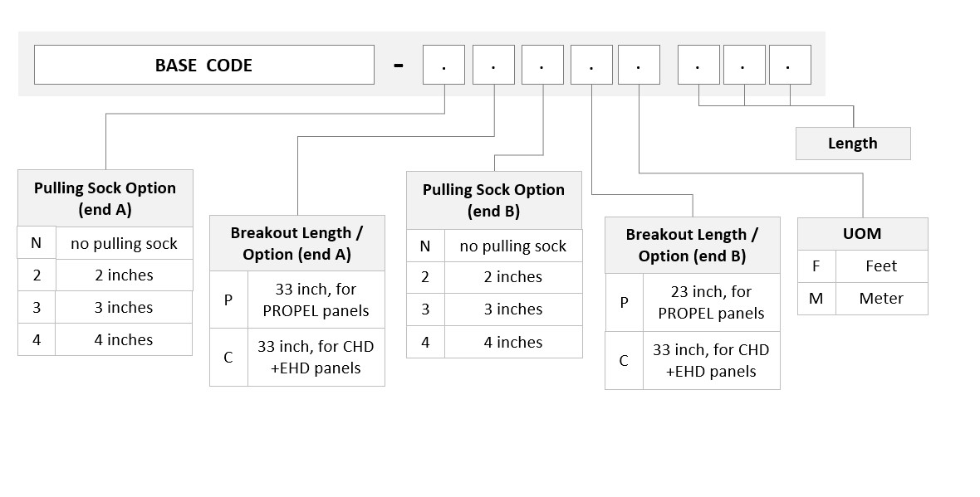Viewport: 980px width, 497px height.
Task: Click the Breakout Length / Option (end B) header
Action: pyautogui.click(x=693, y=246)
